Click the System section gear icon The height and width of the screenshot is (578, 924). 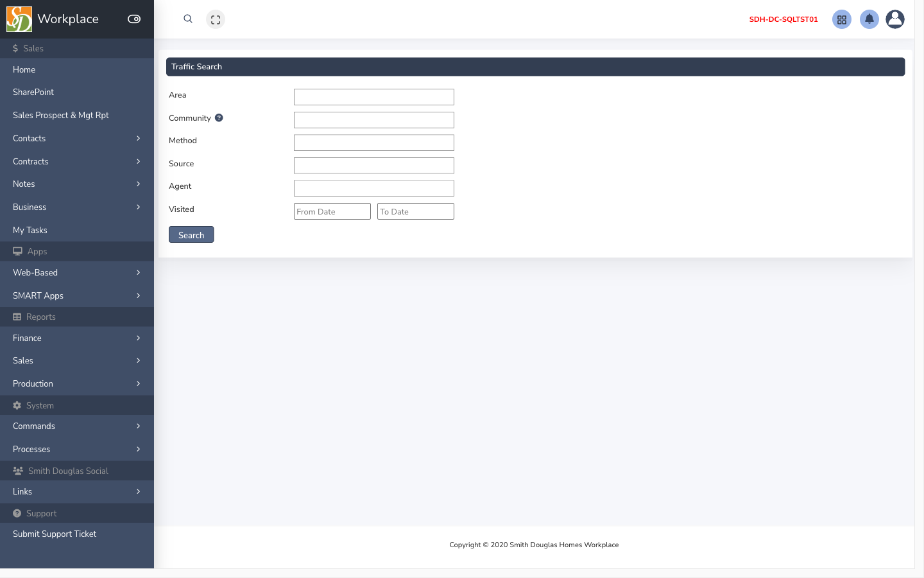tap(17, 405)
